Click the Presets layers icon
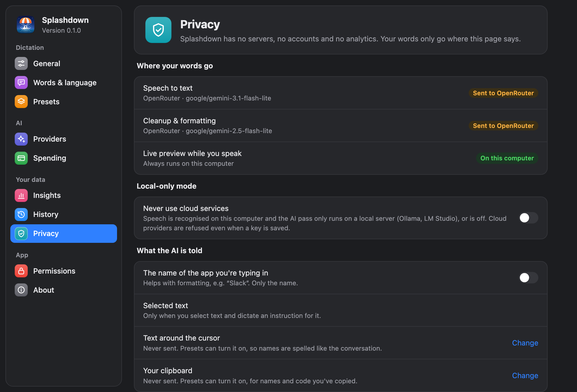577x392 pixels. coord(21,102)
